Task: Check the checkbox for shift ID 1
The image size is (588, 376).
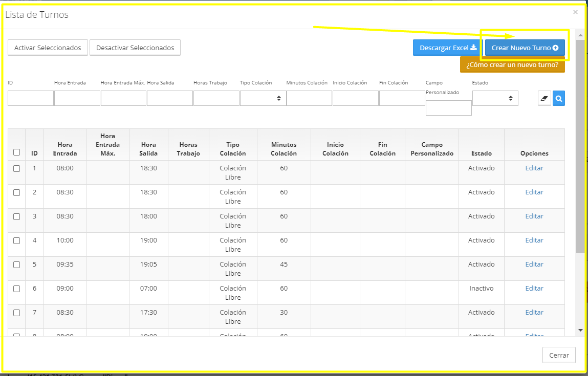Action: point(17,168)
